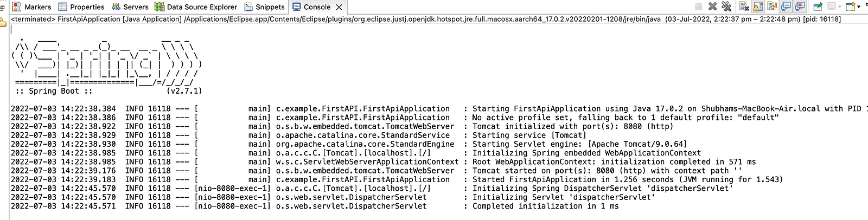Viewport: 868px width, 220px height.
Task: Open the Display Selected Console monitor icon
Action: (832, 7)
